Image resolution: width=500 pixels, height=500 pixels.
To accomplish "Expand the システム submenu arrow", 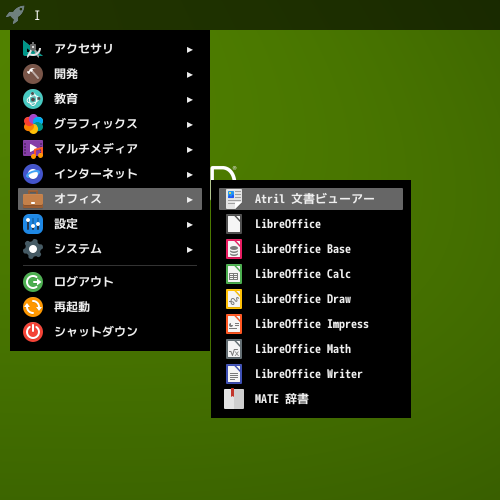I will coord(190,250).
